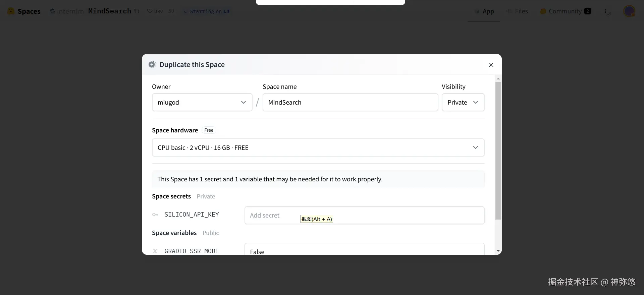Screen dimensions: 644x295
Task: Click the Hugging Face logo icon
Action: (11, 11)
